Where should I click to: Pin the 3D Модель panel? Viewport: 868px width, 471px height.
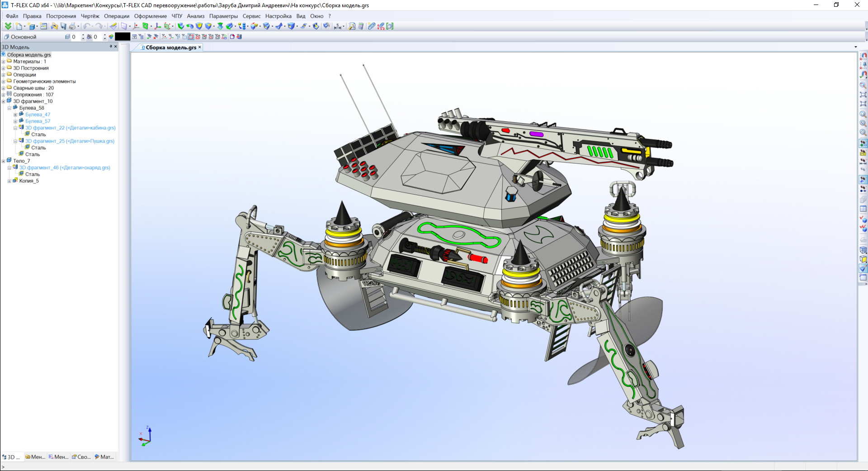[111, 47]
